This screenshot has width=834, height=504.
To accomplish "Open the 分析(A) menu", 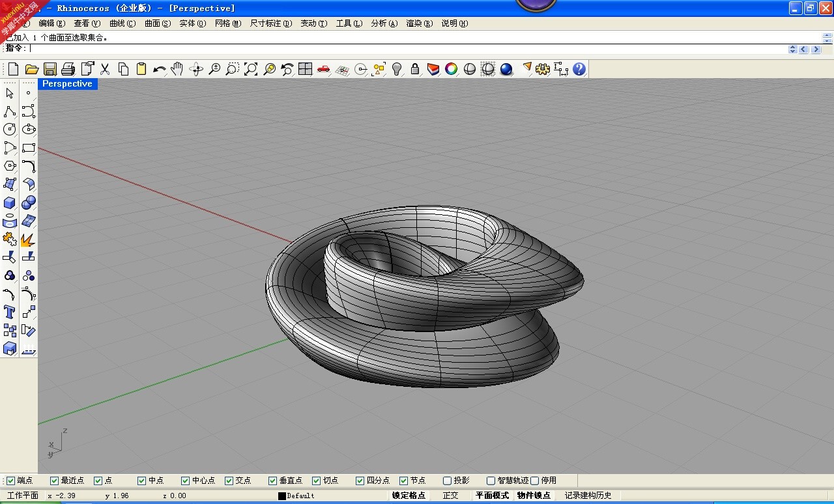I will pyautogui.click(x=384, y=23).
